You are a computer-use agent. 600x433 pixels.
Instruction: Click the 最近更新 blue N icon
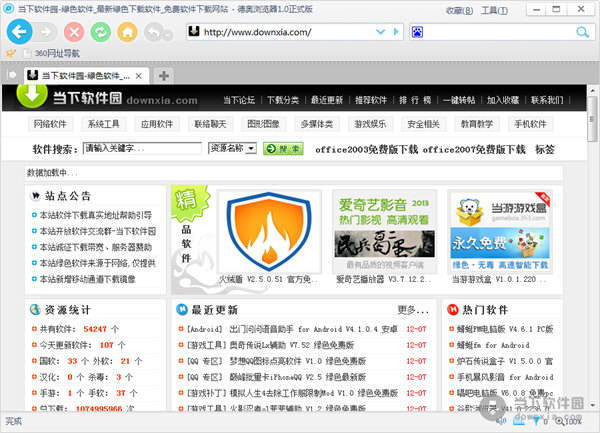coord(182,309)
